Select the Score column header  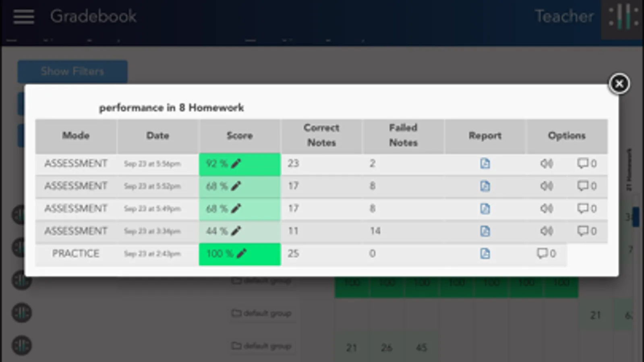click(x=240, y=136)
